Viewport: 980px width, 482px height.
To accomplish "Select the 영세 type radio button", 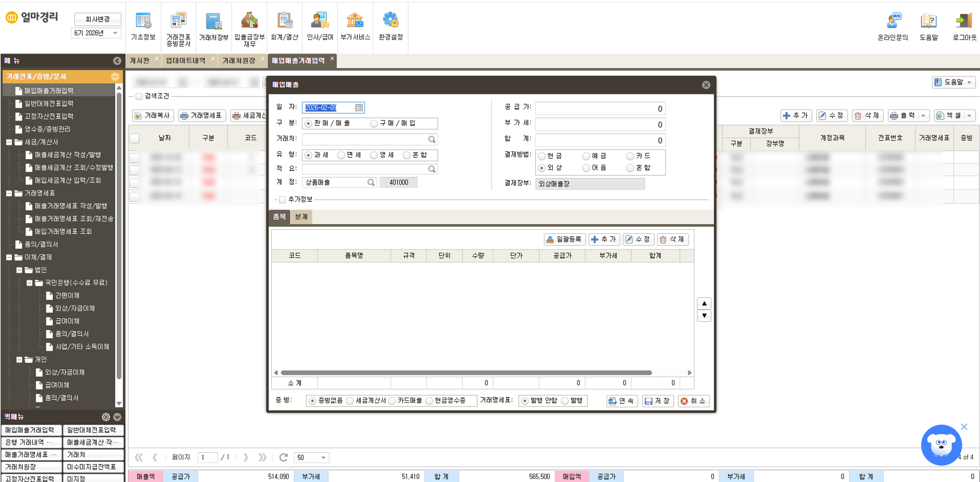I will (x=373, y=155).
